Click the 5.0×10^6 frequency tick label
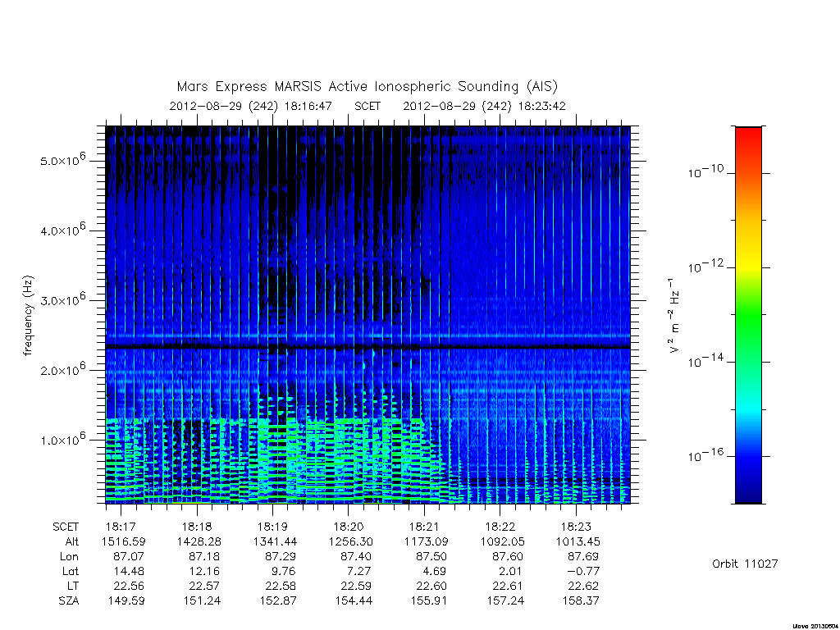 [62, 159]
